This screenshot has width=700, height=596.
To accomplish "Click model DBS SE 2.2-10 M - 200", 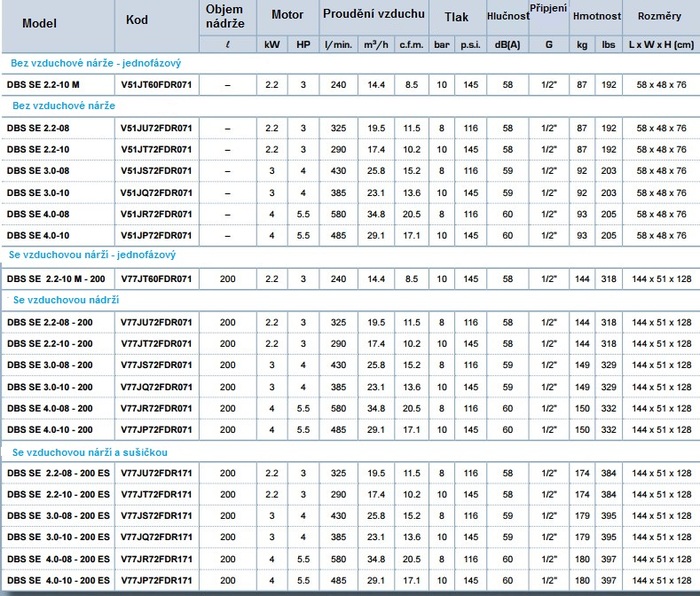I will click(56, 279).
